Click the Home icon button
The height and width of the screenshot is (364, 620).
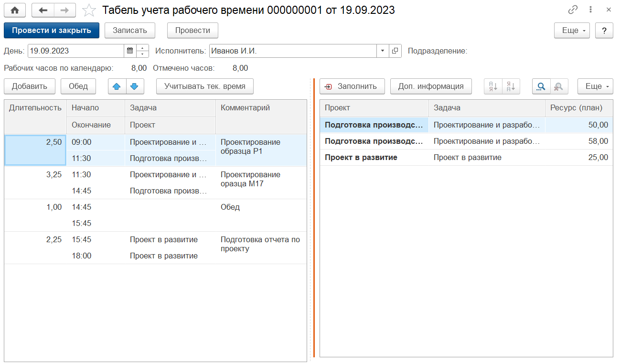15,10
